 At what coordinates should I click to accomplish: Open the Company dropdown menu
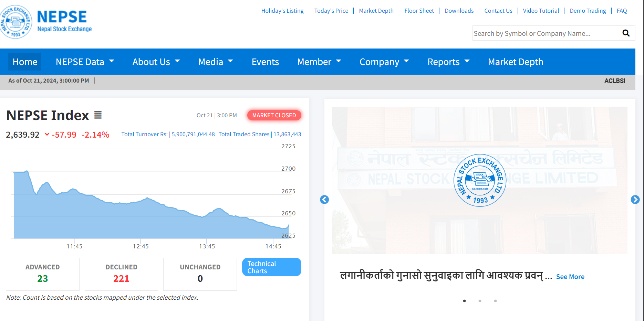pyautogui.click(x=384, y=62)
